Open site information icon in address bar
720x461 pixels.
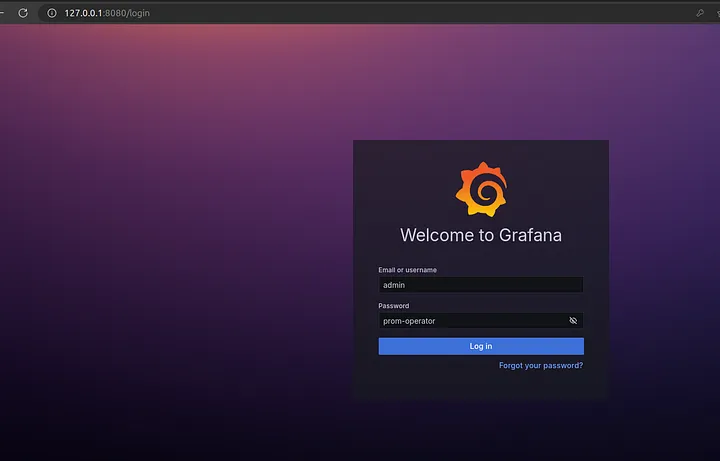(x=51, y=13)
